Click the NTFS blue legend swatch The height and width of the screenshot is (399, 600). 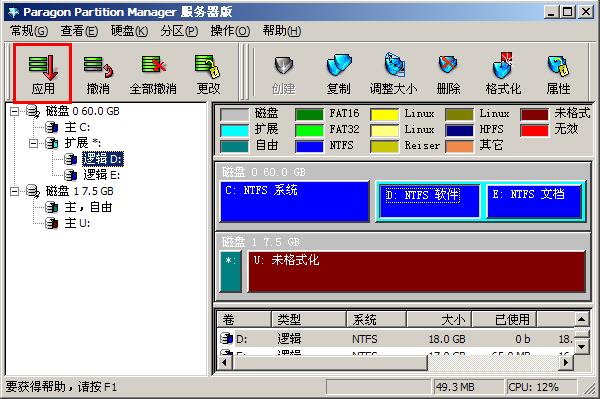tap(309, 146)
